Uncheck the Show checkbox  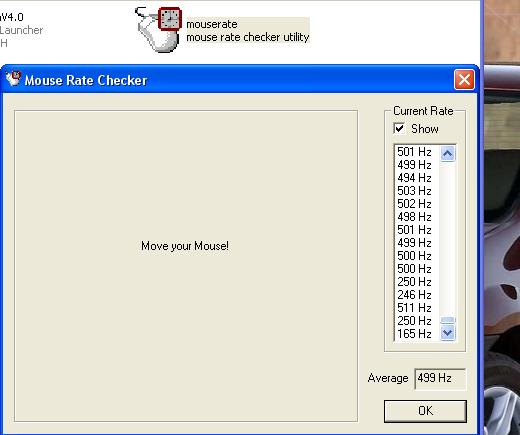coord(399,129)
